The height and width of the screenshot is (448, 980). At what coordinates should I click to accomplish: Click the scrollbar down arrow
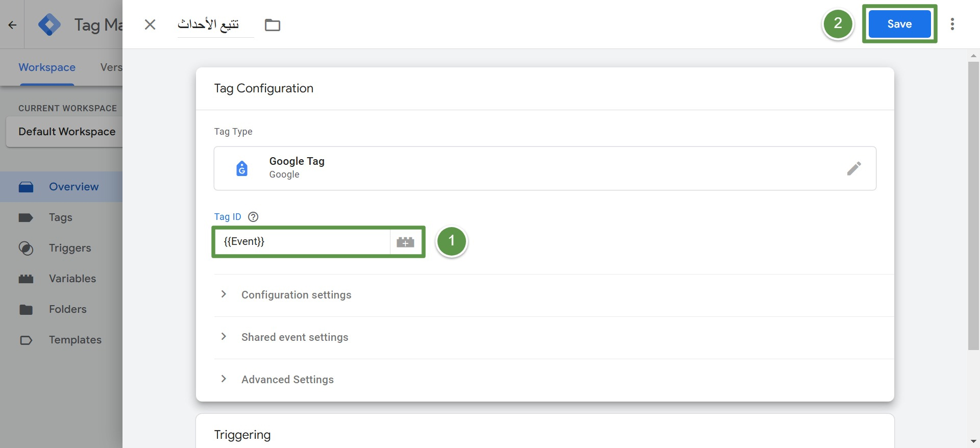[x=973, y=441]
